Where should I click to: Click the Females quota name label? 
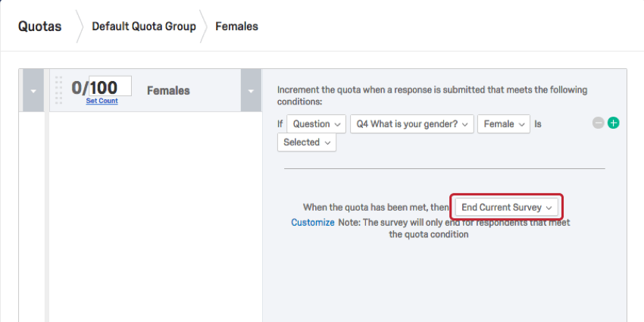[x=168, y=91]
